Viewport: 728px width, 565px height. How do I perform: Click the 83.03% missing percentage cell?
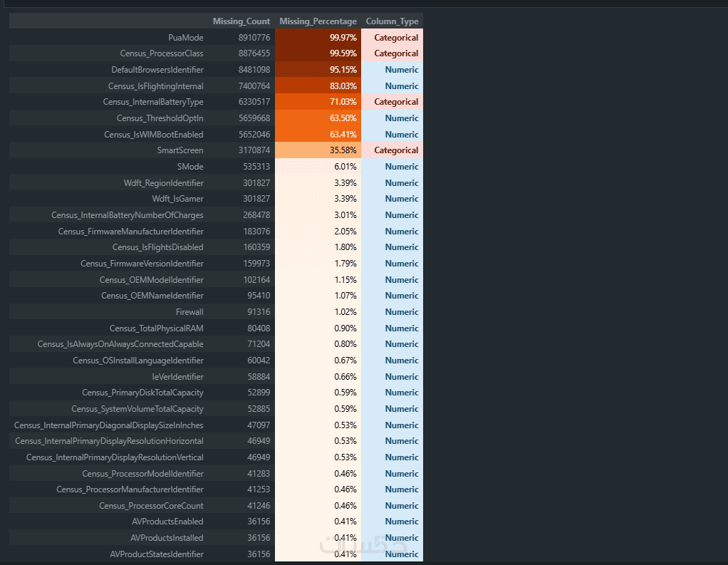click(x=318, y=86)
